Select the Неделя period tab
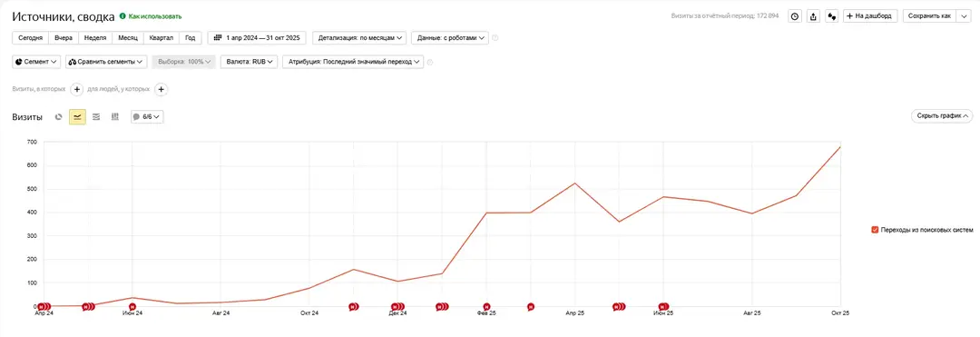The image size is (980, 337). tap(95, 38)
